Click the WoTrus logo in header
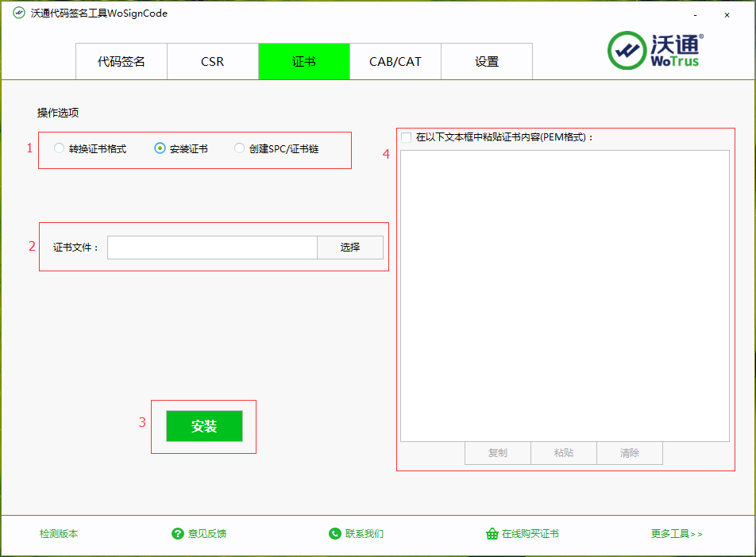 click(x=655, y=50)
